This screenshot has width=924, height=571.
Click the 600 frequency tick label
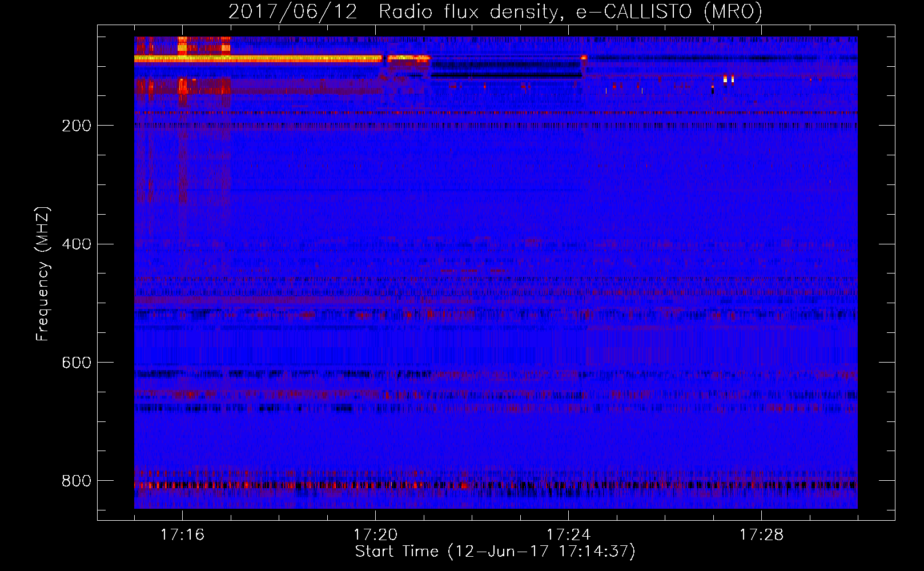point(77,363)
